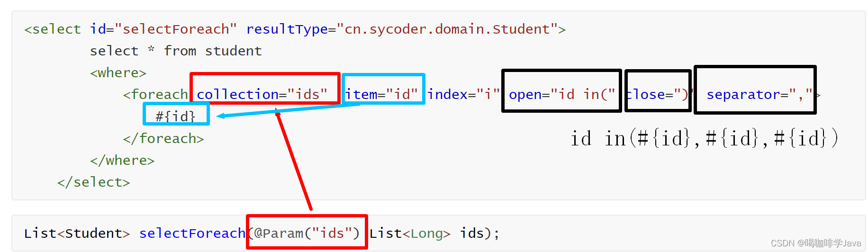The image size is (868, 252).
Task: Click the red-boxed collection="ids" attribute
Action: click(x=265, y=89)
